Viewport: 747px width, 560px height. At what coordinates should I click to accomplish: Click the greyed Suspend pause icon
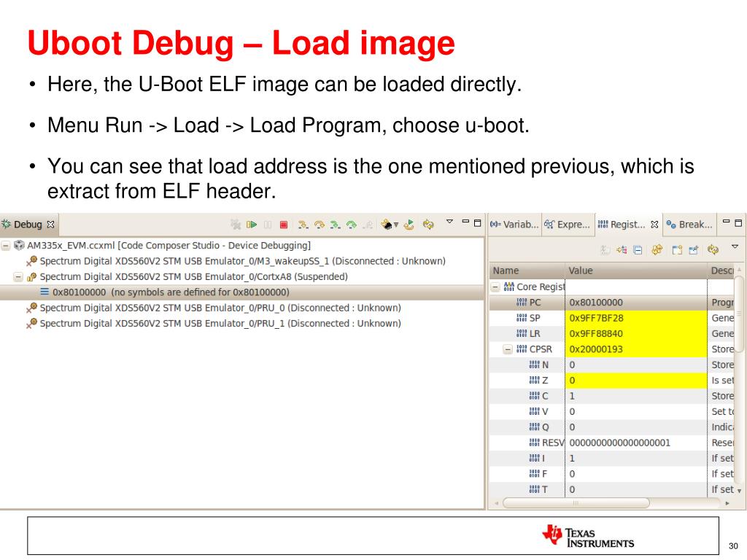click(x=268, y=225)
